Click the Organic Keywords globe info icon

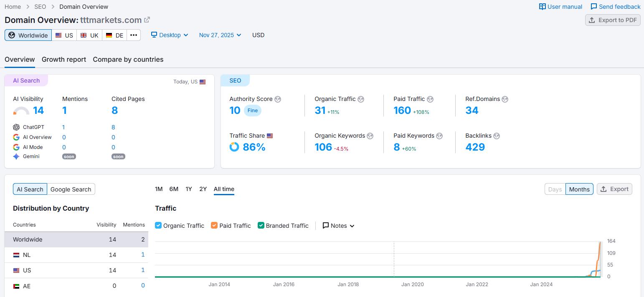coord(370,136)
